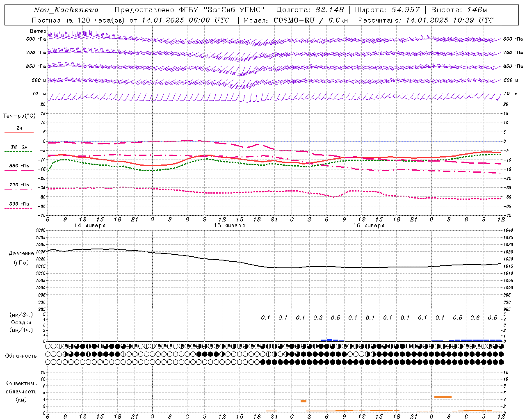This screenshot has height=420, width=525.
Task: Select the 'Предоставлено ФГБУ ЗапСиб УГМС' provider text
Action: tap(189, 10)
